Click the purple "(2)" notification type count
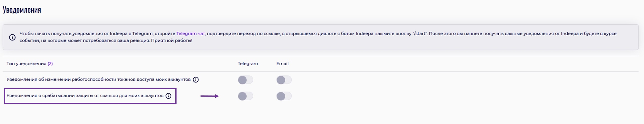 pyautogui.click(x=50, y=64)
